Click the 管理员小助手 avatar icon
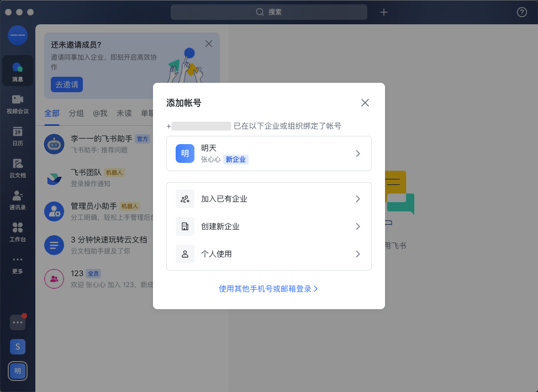The height and width of the screenshot is (392, 538). 54,211
